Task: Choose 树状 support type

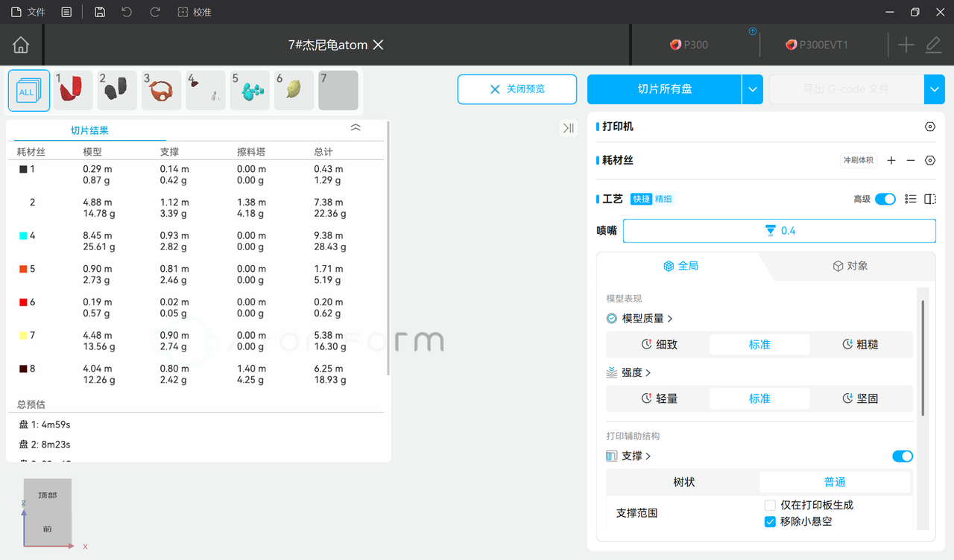Action: click(684, 483)
